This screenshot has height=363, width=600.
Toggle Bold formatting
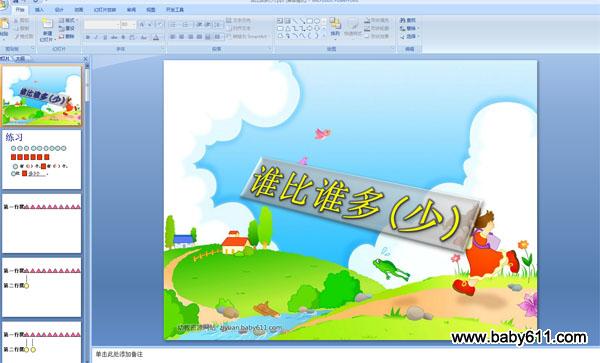pyautogui.click(x=88, y=37)
